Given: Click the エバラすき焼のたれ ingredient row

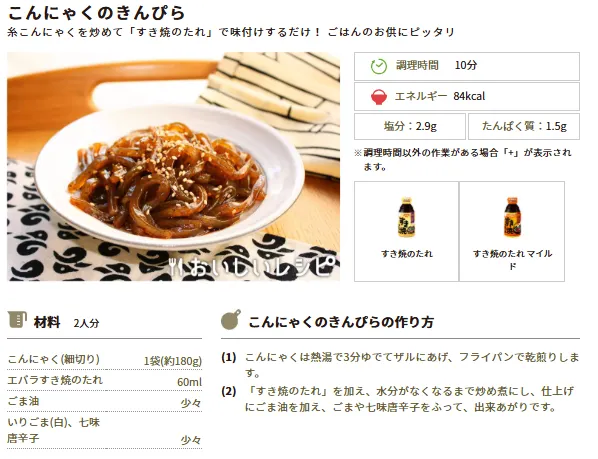Looking at the screenshot, I should click(104, 381).
